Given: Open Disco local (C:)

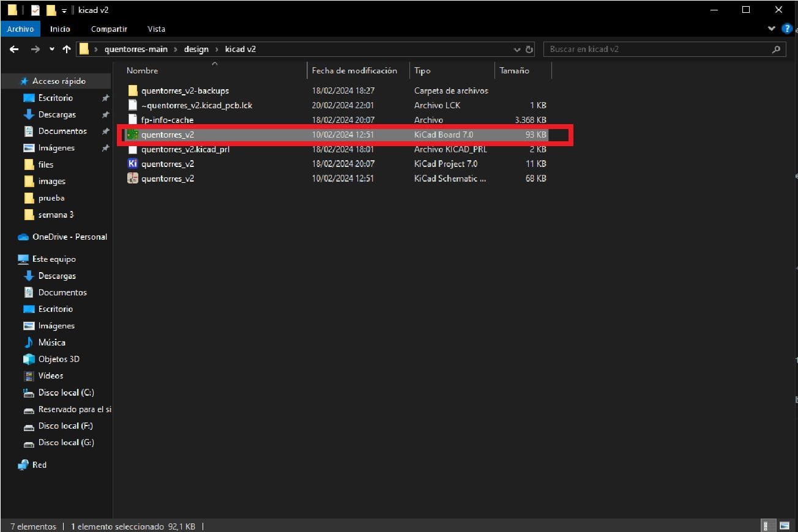Looking at the screenshot, I should point(59,393).
